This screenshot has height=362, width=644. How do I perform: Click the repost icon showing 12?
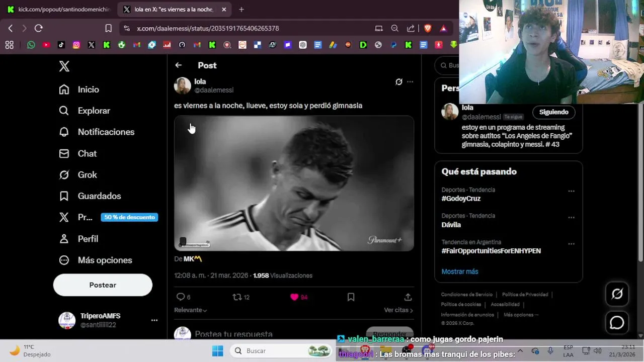point(241,297)
